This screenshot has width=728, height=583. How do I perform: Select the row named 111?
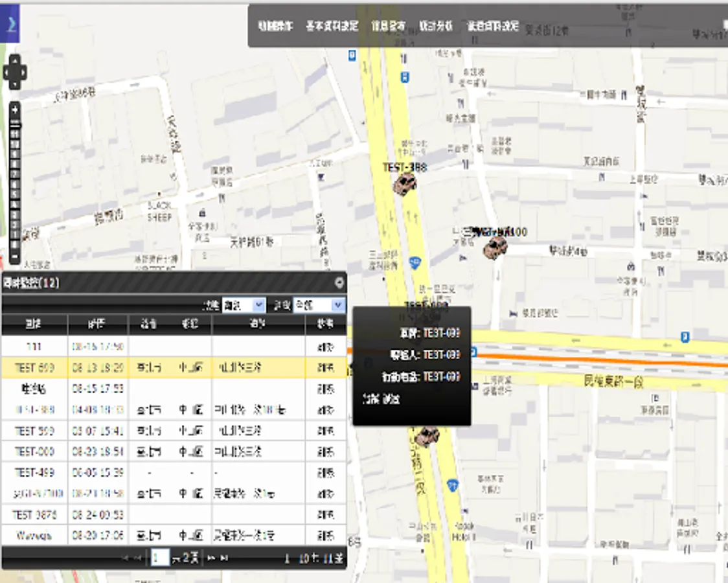(34, 347)
